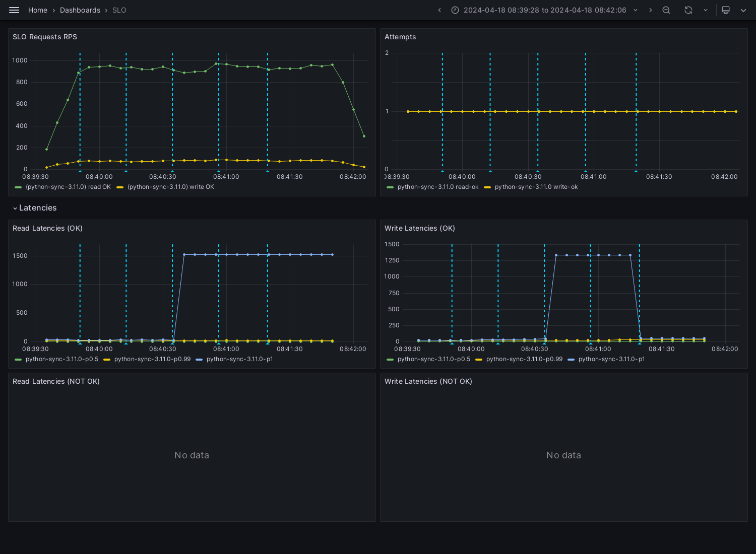Image resolution: width=756 pixels, height=554 pixels.
Task: Open Write Latencies (OK) panel title
Action: (420, 228)
